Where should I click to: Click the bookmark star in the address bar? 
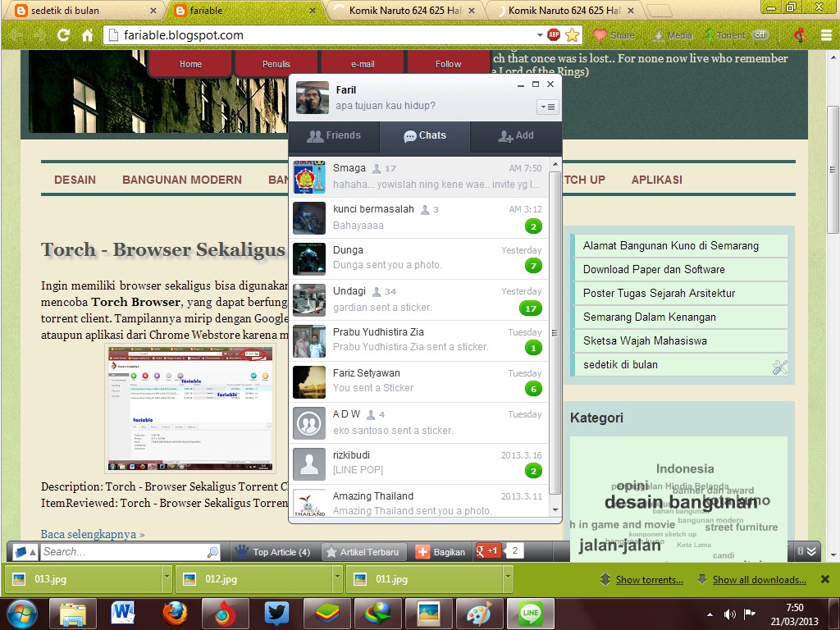572,36
